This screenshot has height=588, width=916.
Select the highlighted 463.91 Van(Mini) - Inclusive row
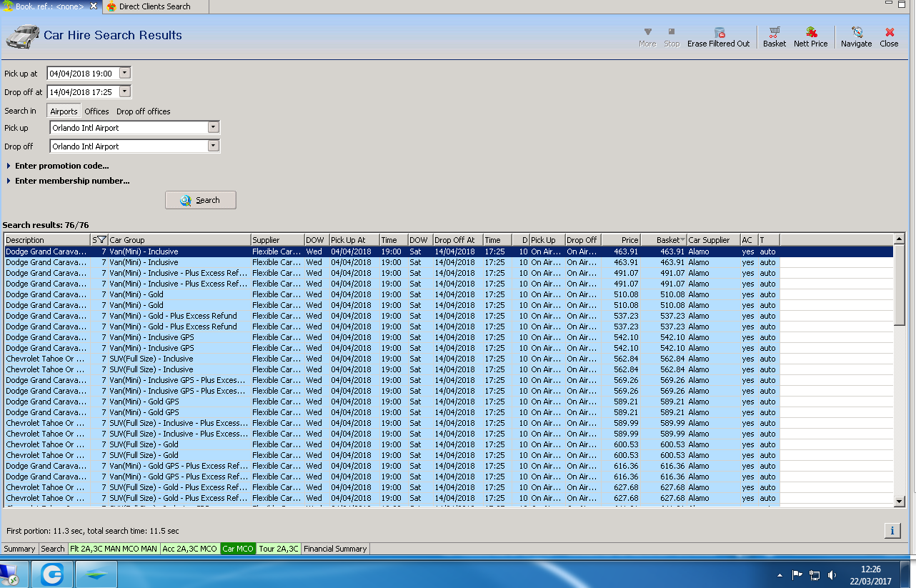pos(449,251)
